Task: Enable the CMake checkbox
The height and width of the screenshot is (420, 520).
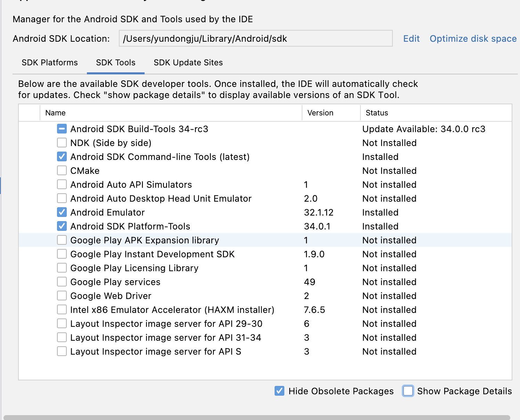Action: [62, 171]
